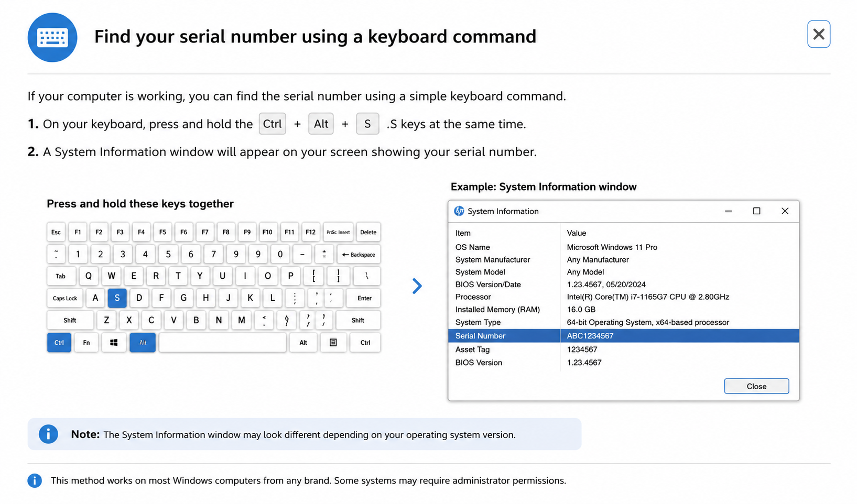Click the Windows logo key
The width and height of the screenshot is (857, 504).
(x=114, y=343)
